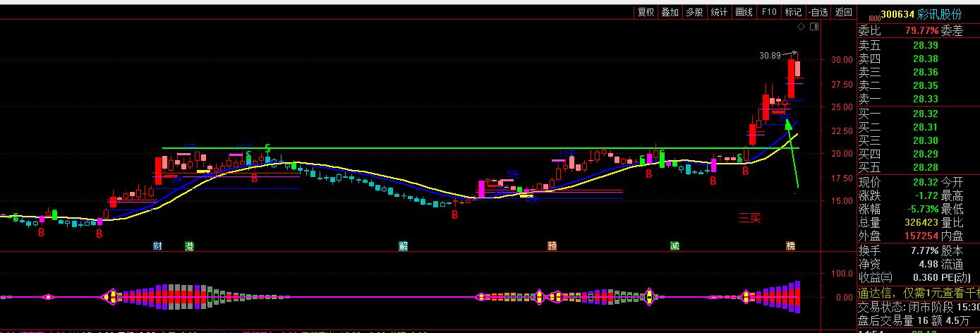Click the 减 event marker icon
Viewport: 980px width, 333px height.
[x=675, y=246]
